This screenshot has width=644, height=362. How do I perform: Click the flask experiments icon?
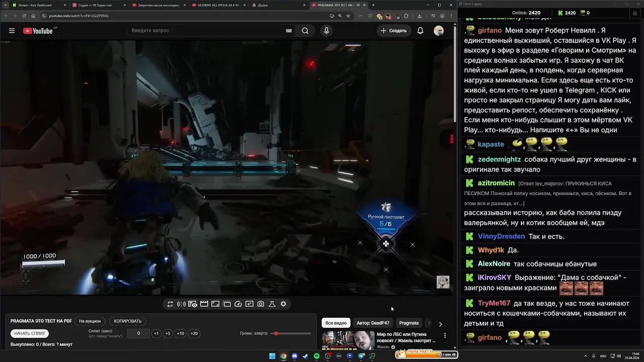(272, 304)
